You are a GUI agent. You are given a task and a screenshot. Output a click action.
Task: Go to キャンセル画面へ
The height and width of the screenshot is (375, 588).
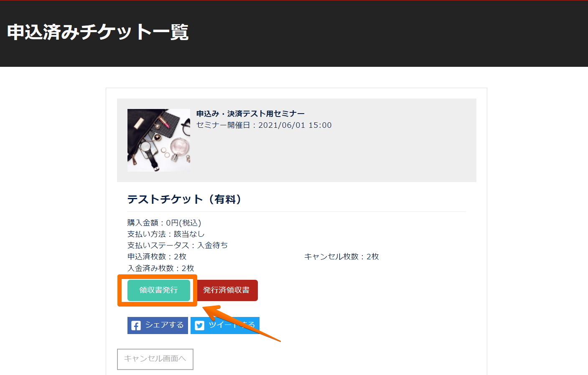pos(155,359)
